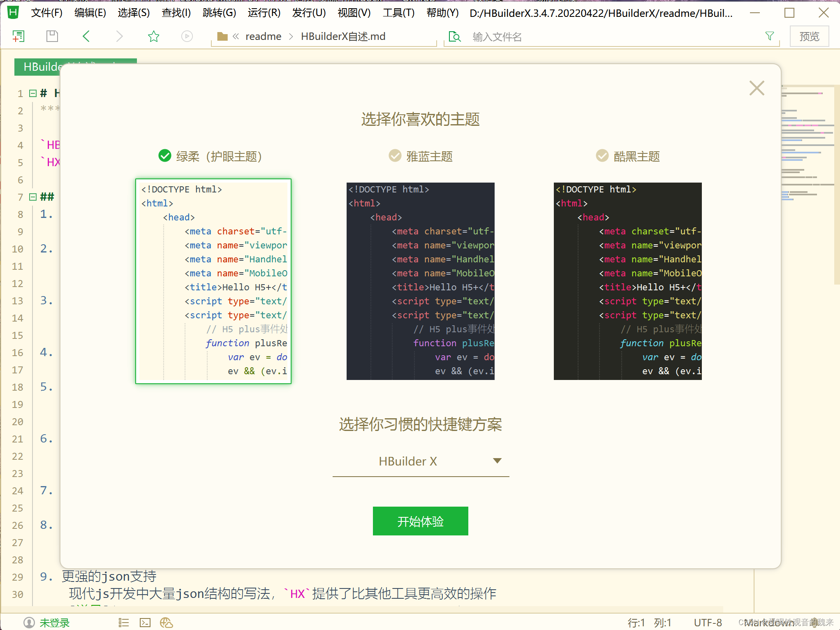
Task: Click the star bookmark icon
Action: click(x=153, y=36)
